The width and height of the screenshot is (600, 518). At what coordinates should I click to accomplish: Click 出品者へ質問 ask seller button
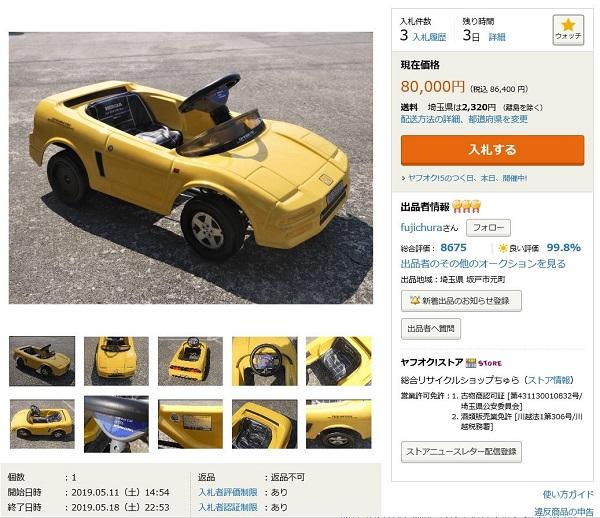[431, 329]
